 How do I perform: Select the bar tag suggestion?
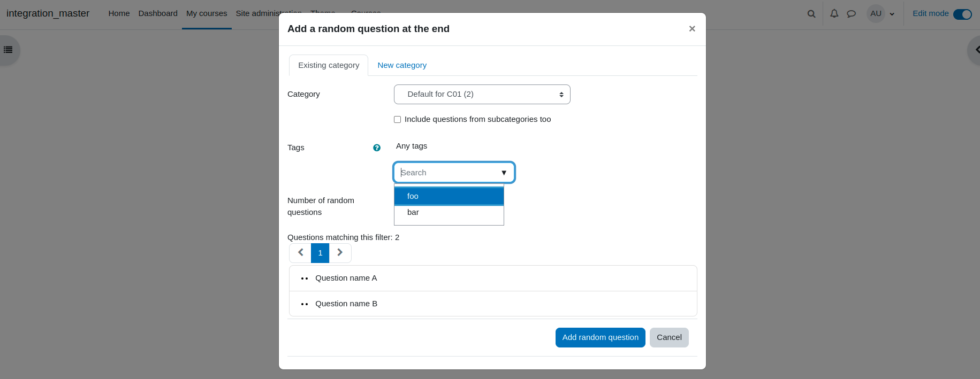[x=449, y=212]
